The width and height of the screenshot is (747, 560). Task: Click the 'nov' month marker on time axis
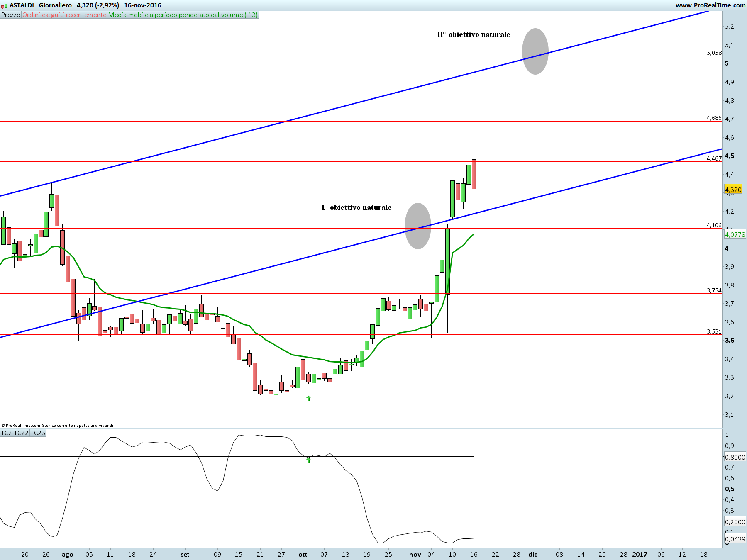[415, 555]
